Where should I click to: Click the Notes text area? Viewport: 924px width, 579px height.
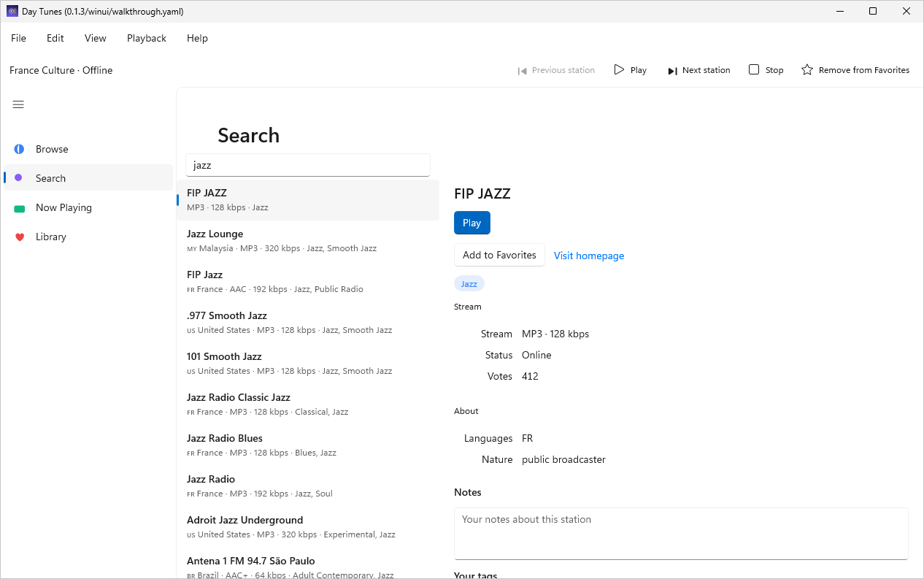[681, 534]
